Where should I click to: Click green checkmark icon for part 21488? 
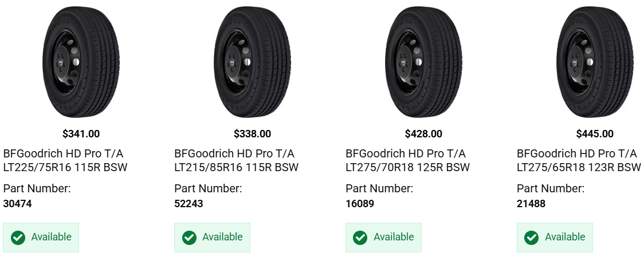(532, 238)
